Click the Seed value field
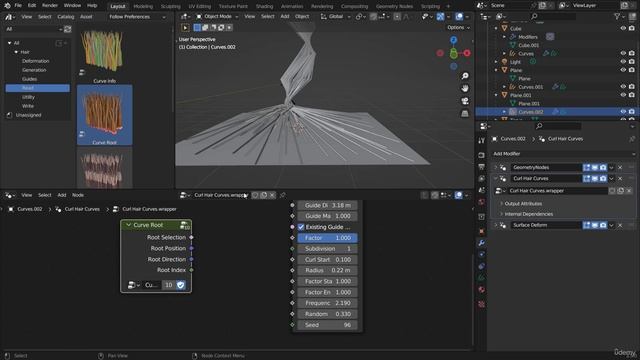Screen dimensions: 640x360 tap(327, 325)
